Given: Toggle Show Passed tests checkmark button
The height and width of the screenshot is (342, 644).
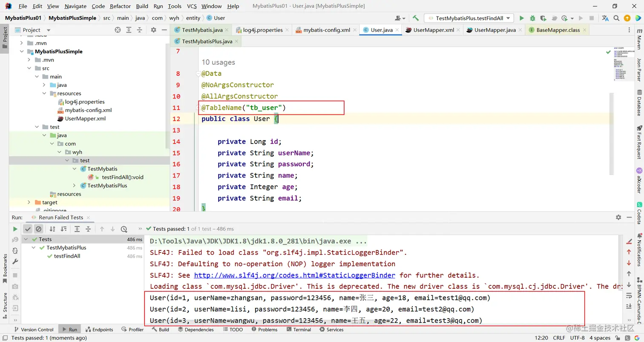Looking at the screenshot, I should (28, 229).
